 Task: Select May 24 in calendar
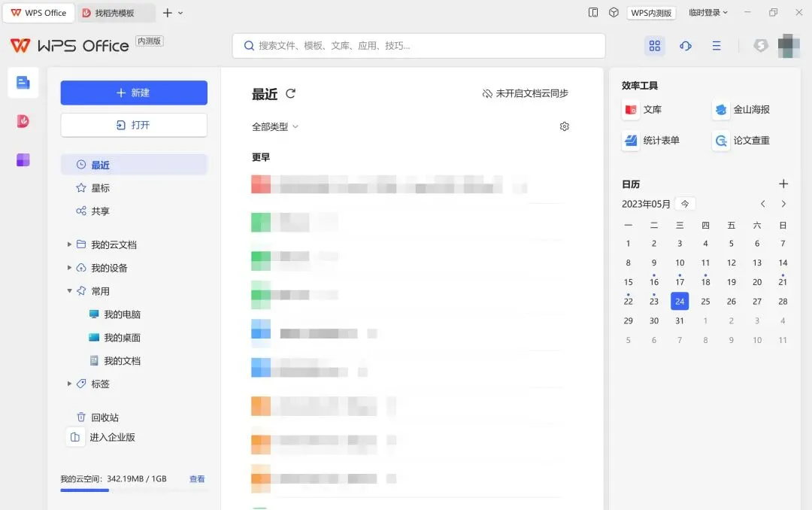point(680,301)
